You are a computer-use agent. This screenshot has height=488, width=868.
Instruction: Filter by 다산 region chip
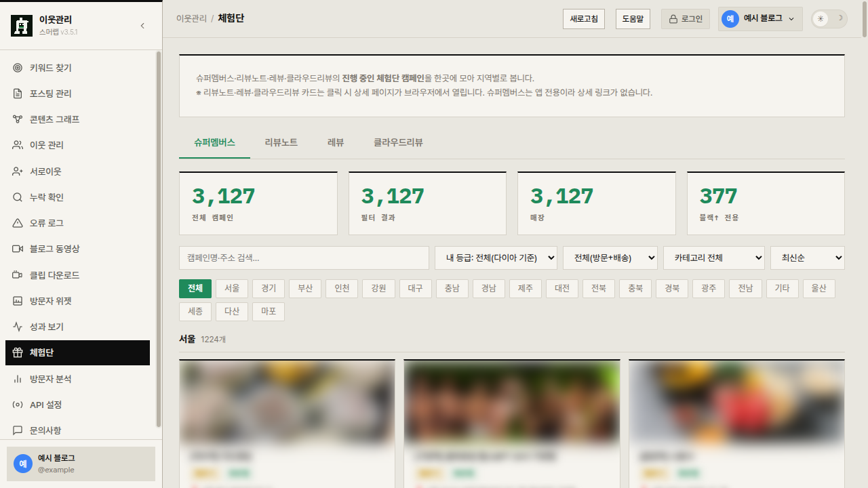coord(232,312)
